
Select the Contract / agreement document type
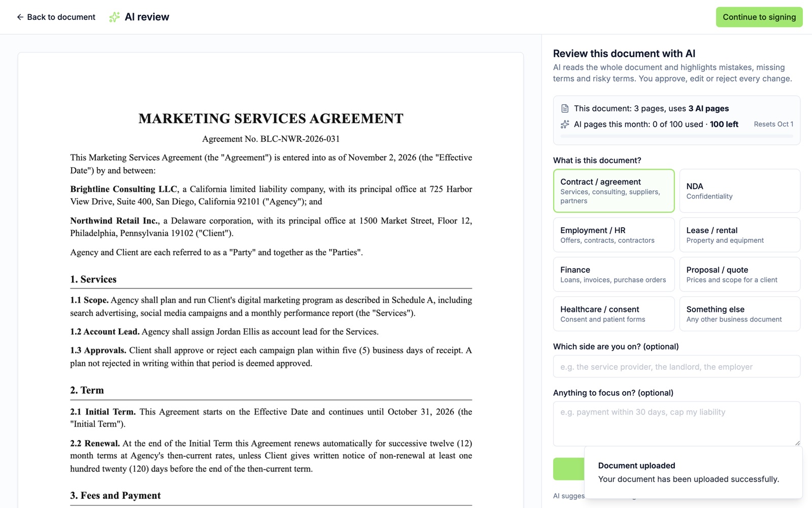tap(614, 191)
